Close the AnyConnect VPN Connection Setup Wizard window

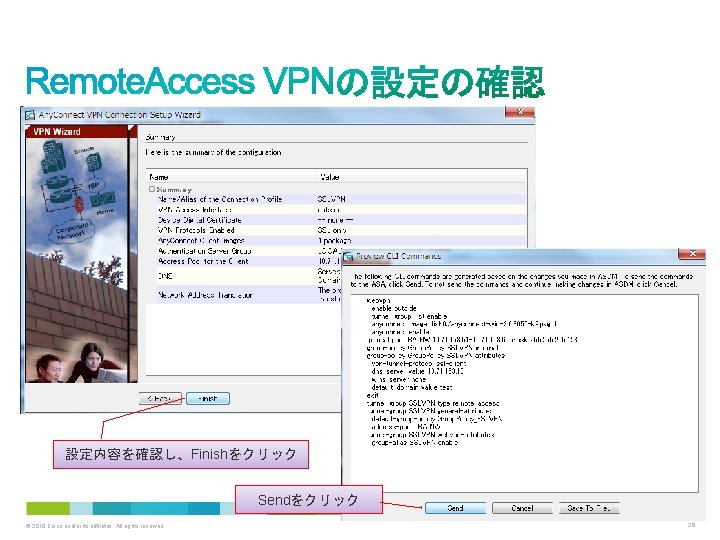coord(519,112)
